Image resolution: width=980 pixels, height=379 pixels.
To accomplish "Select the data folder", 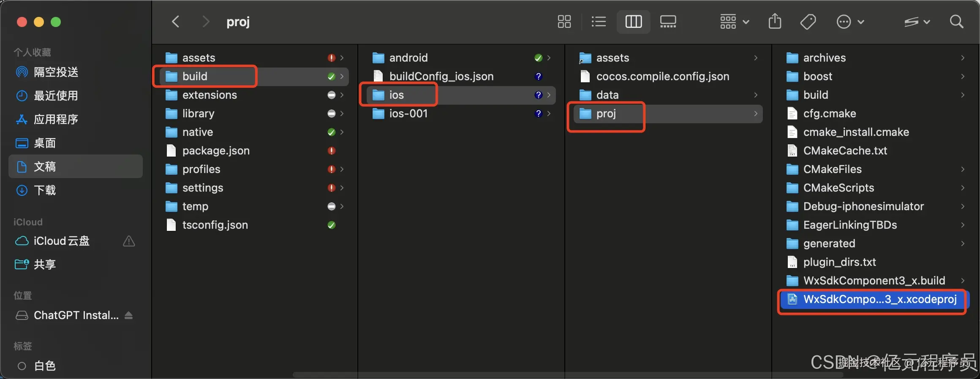I will [x=667, y=95].
